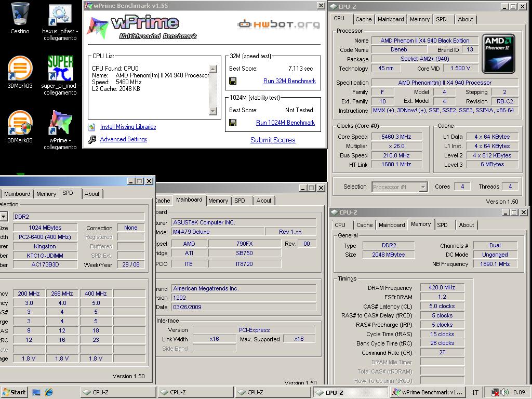This screenshot has width=532, height=399.
Task: Click the save icon beside Run 32M Benchmark
Action: coord(233,81)
